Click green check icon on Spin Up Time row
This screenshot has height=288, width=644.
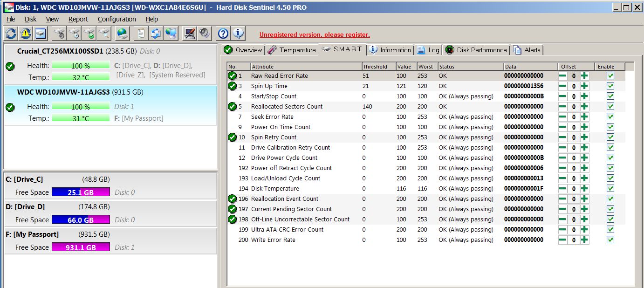(232, 86)
